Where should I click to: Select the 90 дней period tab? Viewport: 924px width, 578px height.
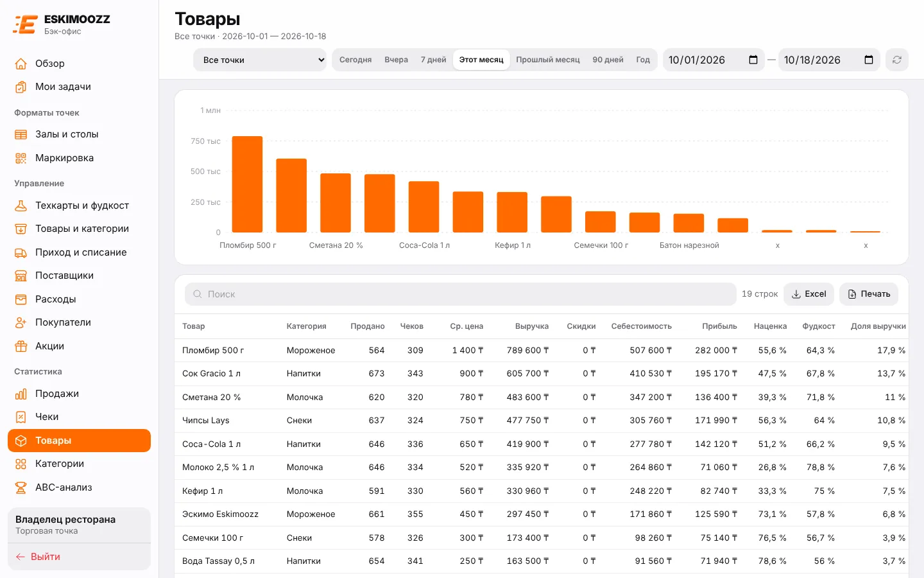click(608, 60)
